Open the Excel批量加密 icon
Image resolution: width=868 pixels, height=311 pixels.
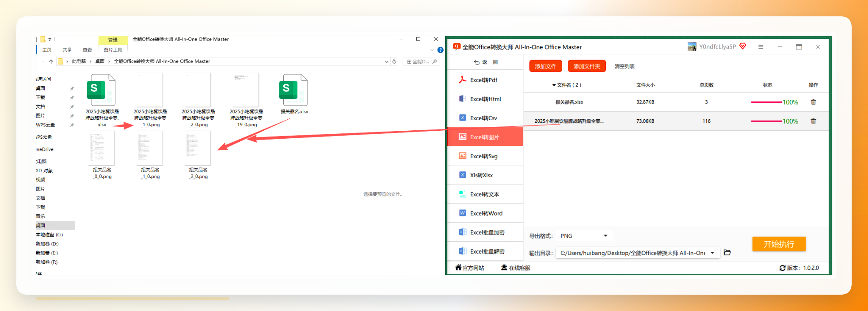tap(462, 232)
